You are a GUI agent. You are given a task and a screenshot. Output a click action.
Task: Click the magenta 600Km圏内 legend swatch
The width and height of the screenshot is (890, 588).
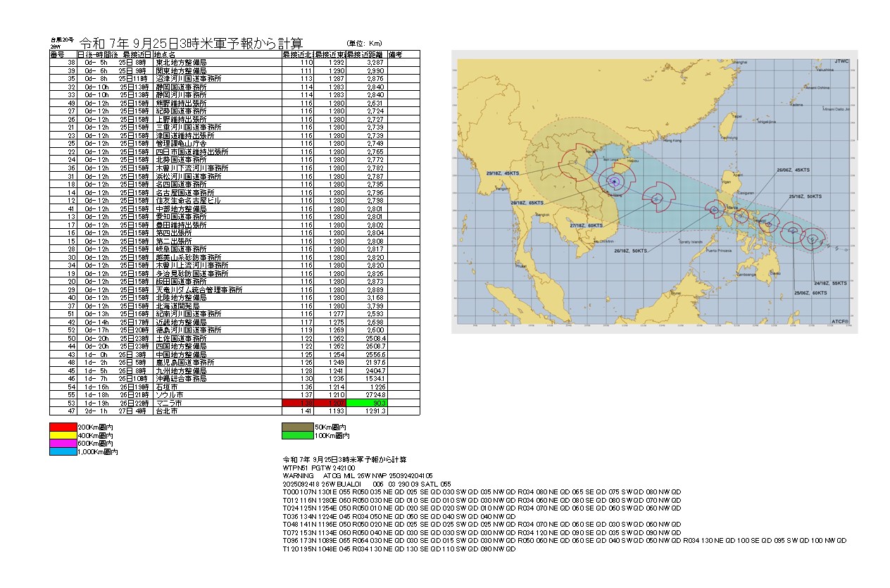[63, 444]
